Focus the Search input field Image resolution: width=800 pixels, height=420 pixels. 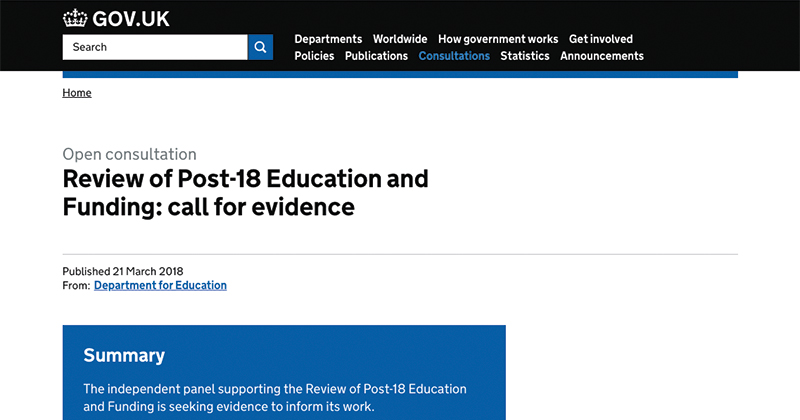click(x=155, y=47)
